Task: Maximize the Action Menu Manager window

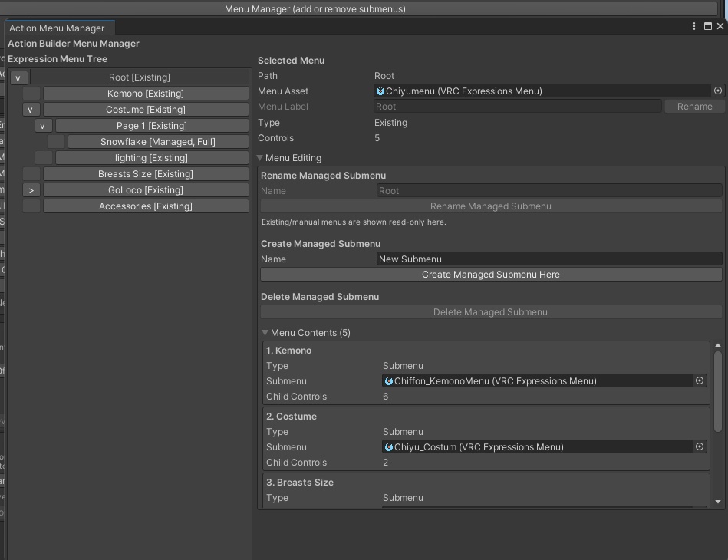Action: click(x=707, y=27)
